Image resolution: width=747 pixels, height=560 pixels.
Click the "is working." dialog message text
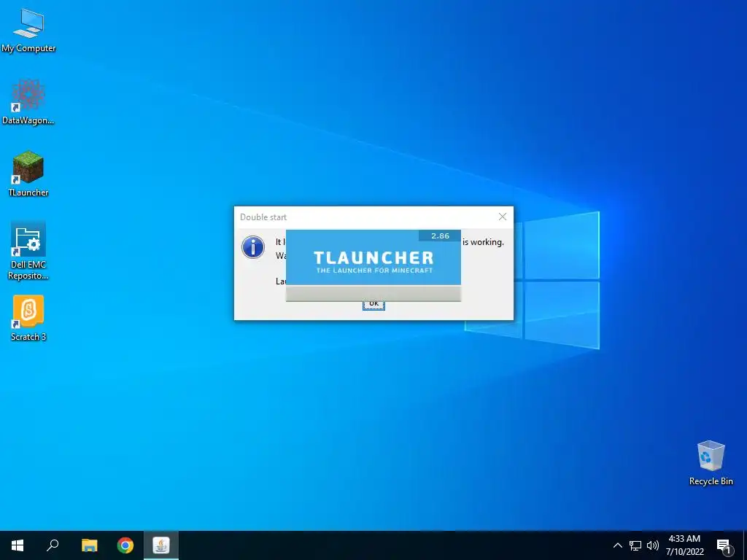coord(483,242)
